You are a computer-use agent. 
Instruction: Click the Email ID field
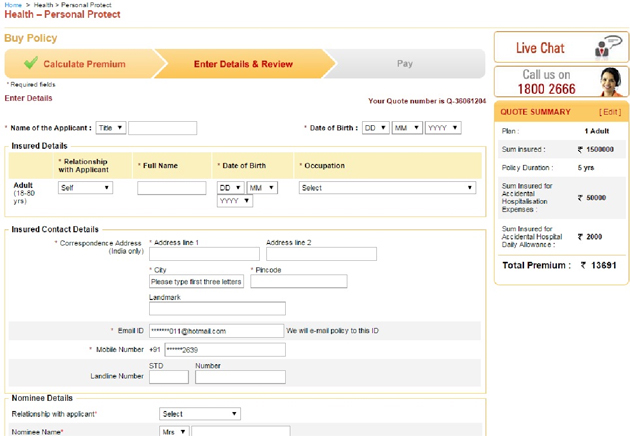pos(217,331)
